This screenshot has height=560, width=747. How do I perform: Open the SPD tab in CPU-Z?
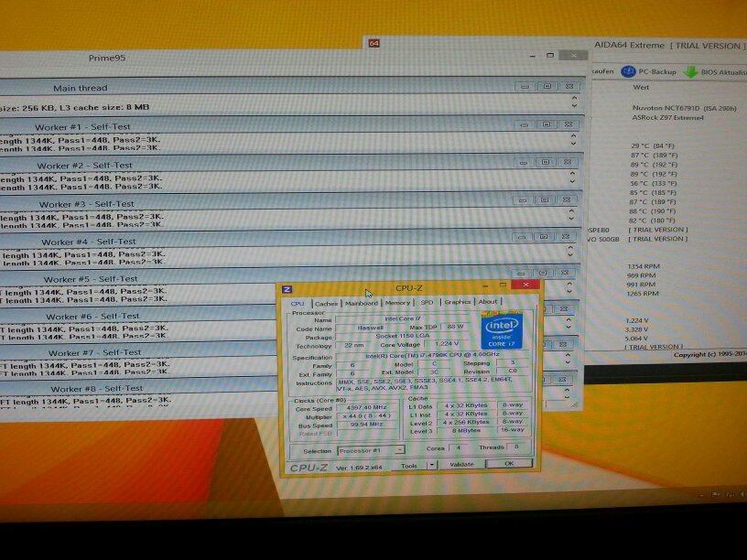click(x=427, y=302)
